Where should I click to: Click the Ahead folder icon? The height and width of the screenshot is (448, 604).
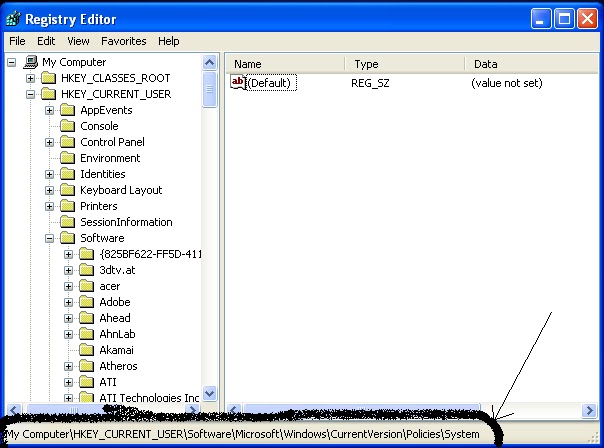(x=87, y=318)
